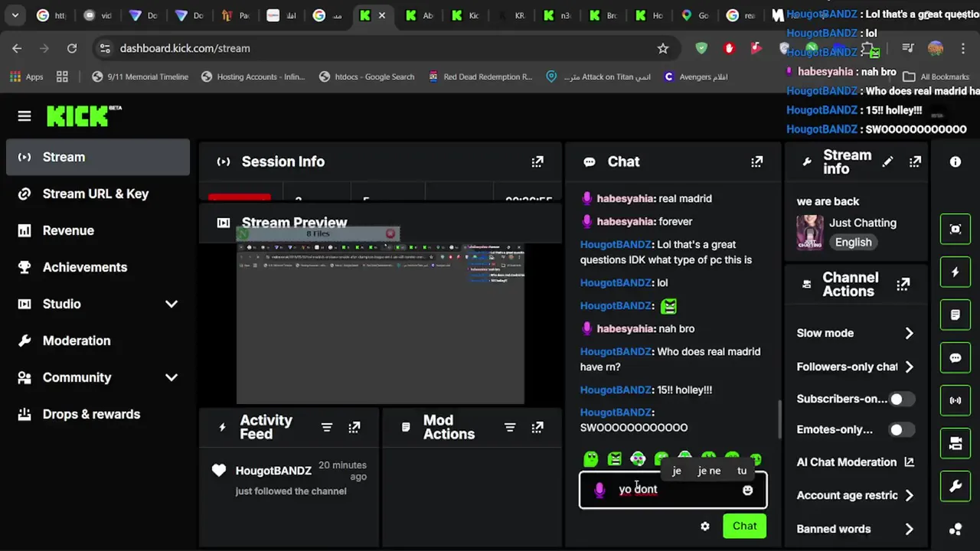
Task: Insert the first green blob emote
Action: pos(591,459)
